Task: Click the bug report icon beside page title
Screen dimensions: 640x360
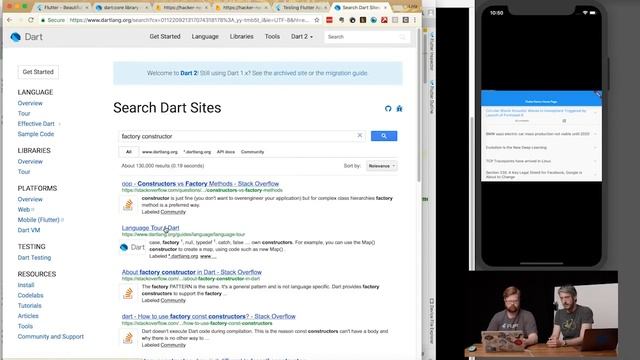Action: 400,109
